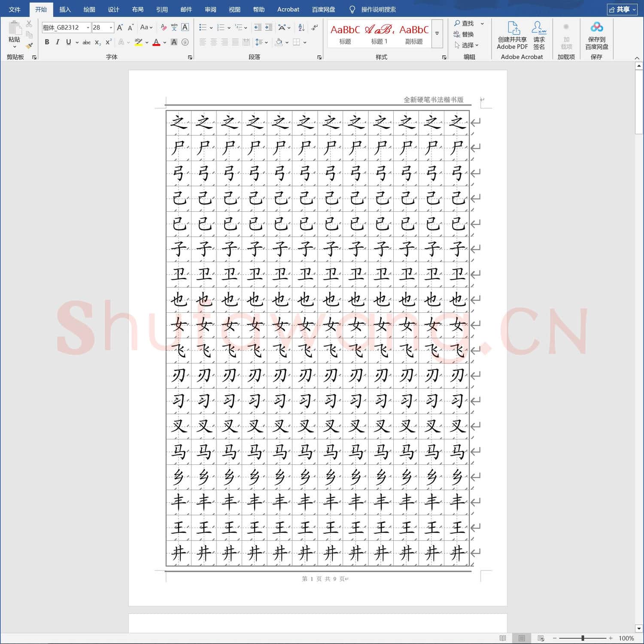Viewport: 644px width, 644px height.
Task: Switch to 设计 Design tab
Action: coord(113,9)
